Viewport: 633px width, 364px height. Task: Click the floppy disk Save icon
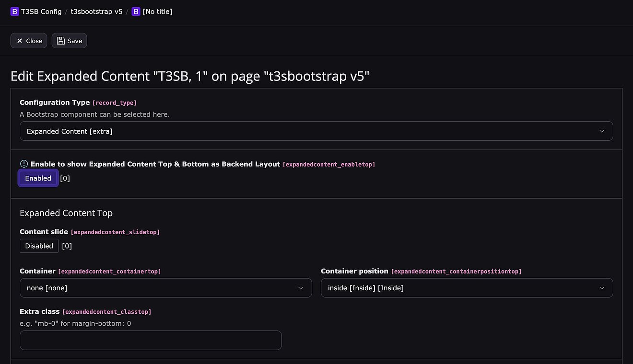(61, 41)
